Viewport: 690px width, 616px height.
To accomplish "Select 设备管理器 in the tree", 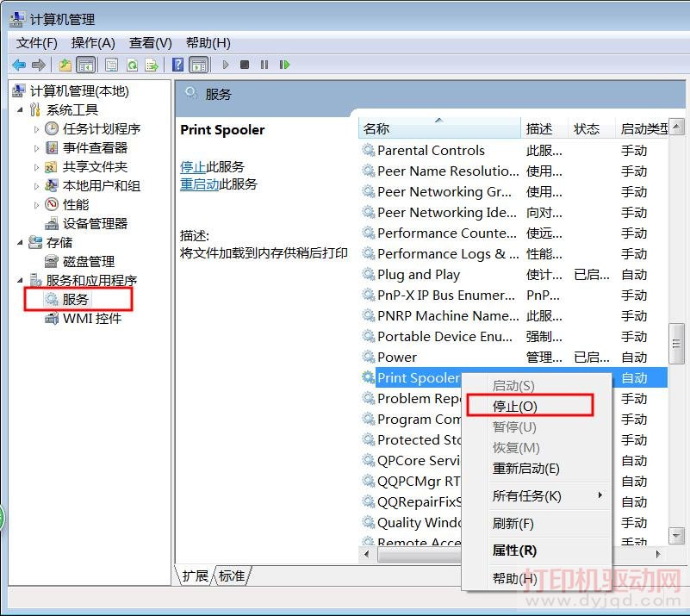I will pos(95,223).
